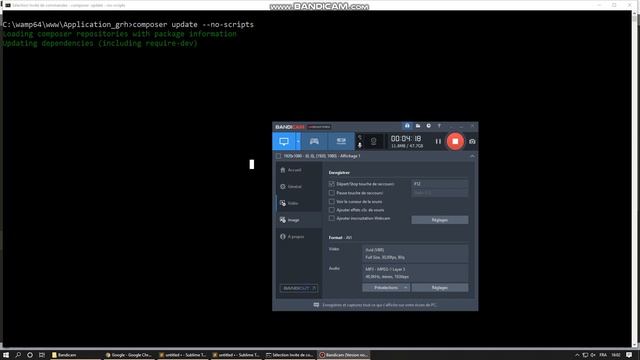Stop recording with the red button

coord(455,141)
